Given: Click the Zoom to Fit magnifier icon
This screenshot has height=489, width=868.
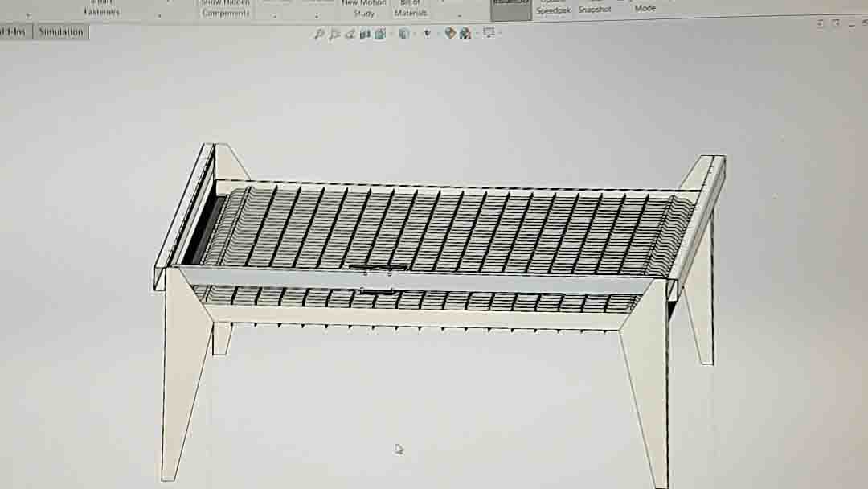Looking at the screenshot, I should (319, 34).
